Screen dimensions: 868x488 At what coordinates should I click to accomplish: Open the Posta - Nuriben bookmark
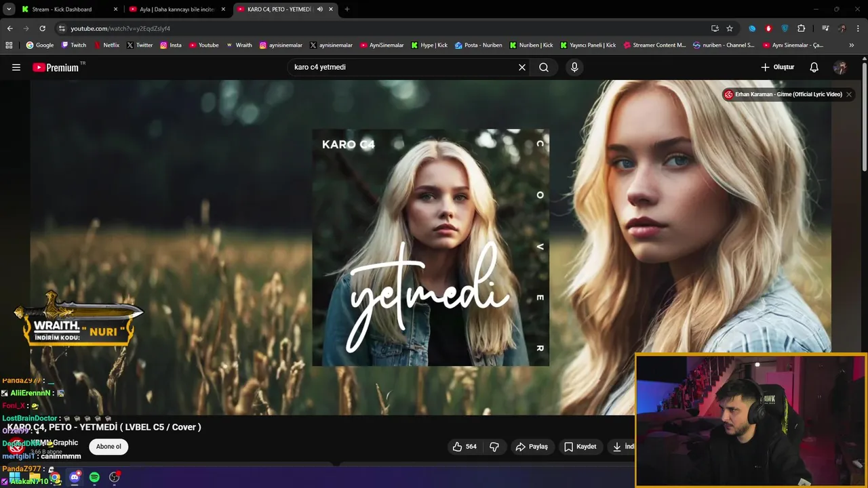point(479,45)
